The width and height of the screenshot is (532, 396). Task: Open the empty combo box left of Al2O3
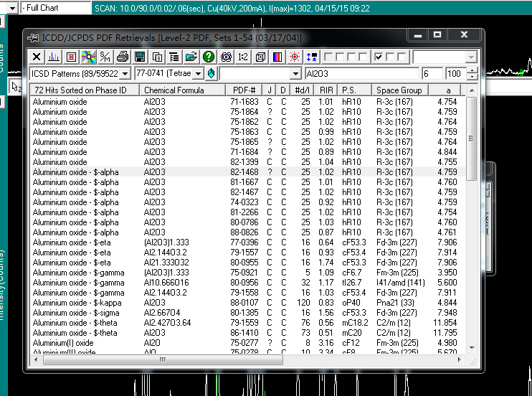(x=295, y=74)
